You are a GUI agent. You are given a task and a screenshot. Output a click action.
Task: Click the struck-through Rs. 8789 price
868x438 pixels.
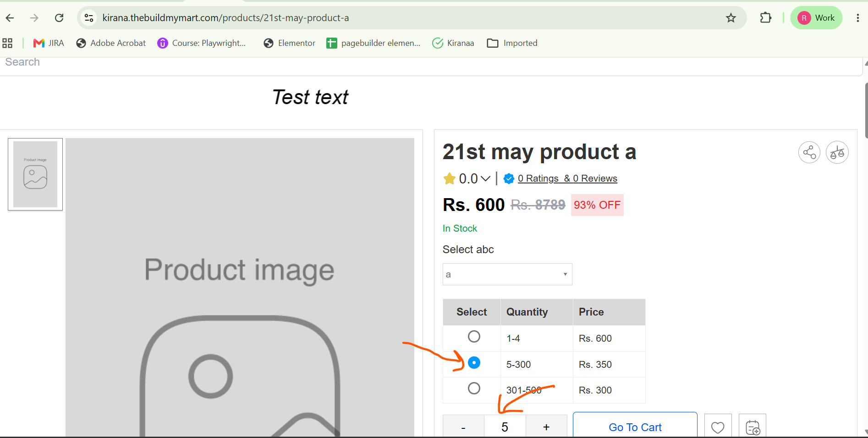click(x=538, y=205)
